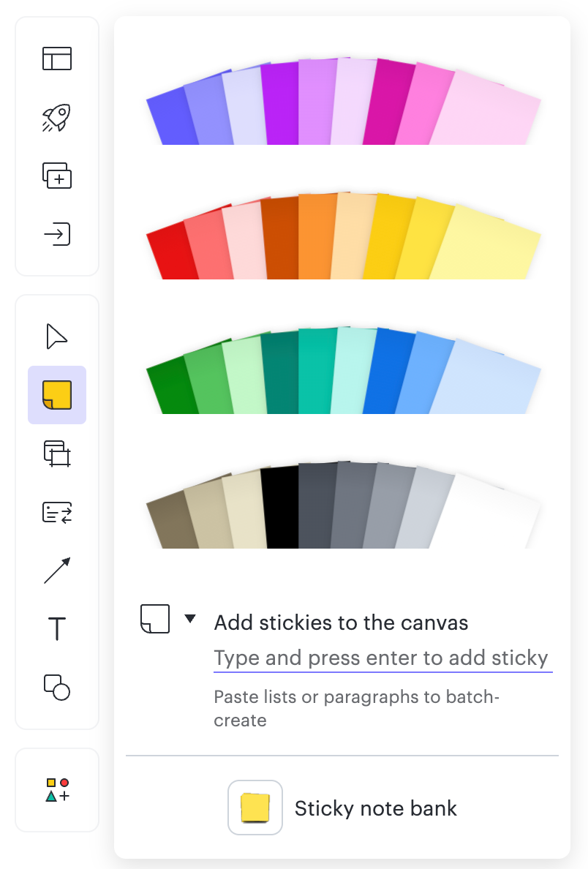Select the add frame plus icon
The height and width of the screenshot is (869, 588).
(x=57, y=176)
